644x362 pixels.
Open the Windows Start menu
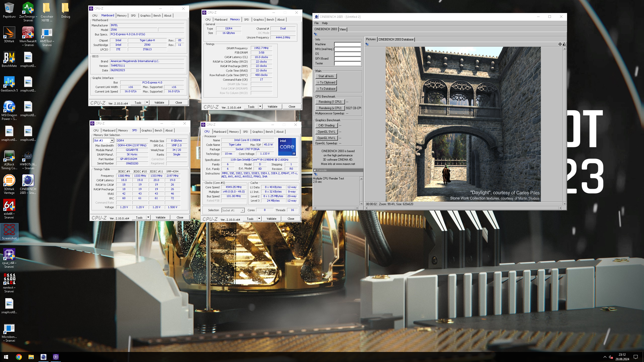[6, 357]
